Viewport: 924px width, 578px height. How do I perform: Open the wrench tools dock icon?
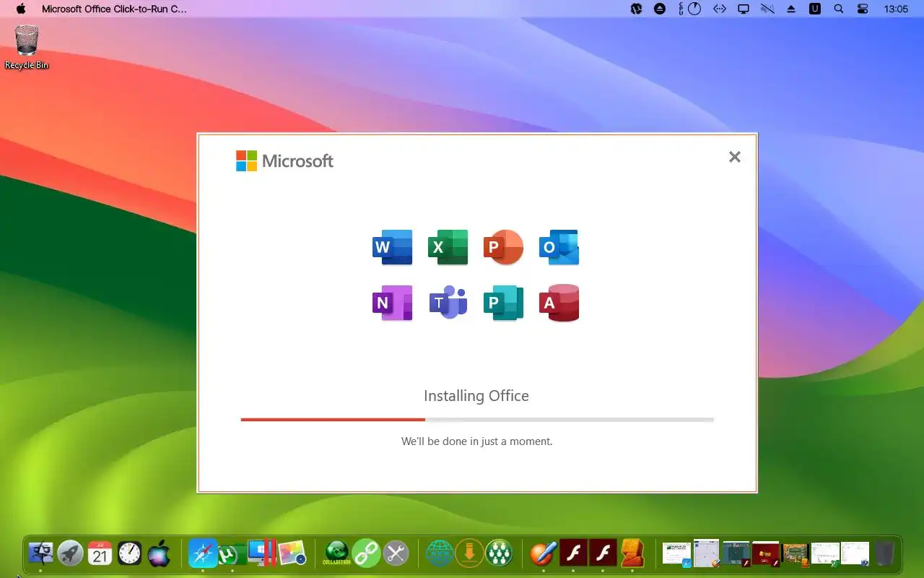pos(396,553)
